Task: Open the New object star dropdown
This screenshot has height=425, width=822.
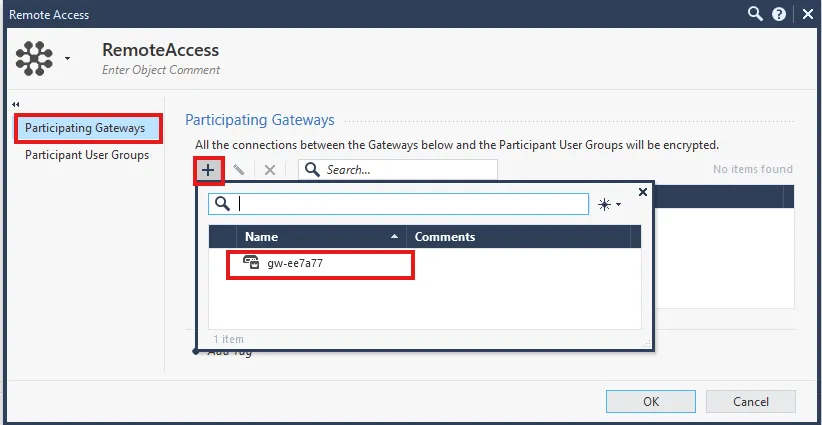Action: (610, 204)
